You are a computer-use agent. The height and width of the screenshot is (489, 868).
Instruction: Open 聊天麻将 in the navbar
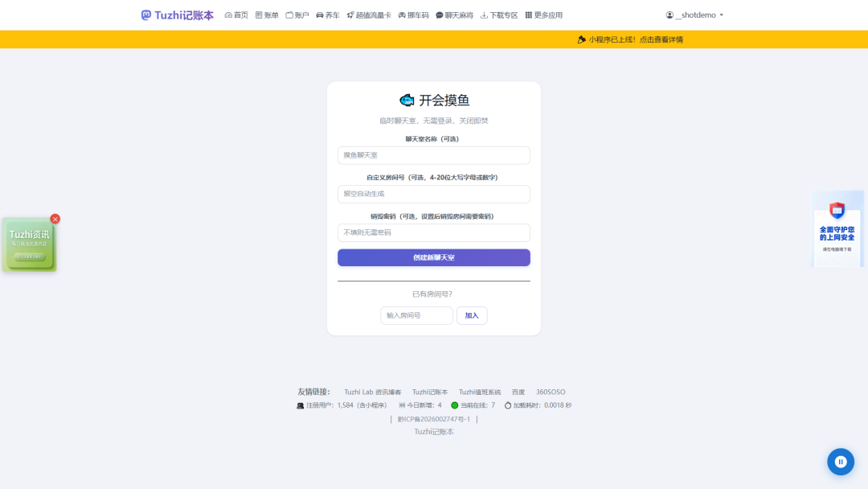(x=454, y=15)
